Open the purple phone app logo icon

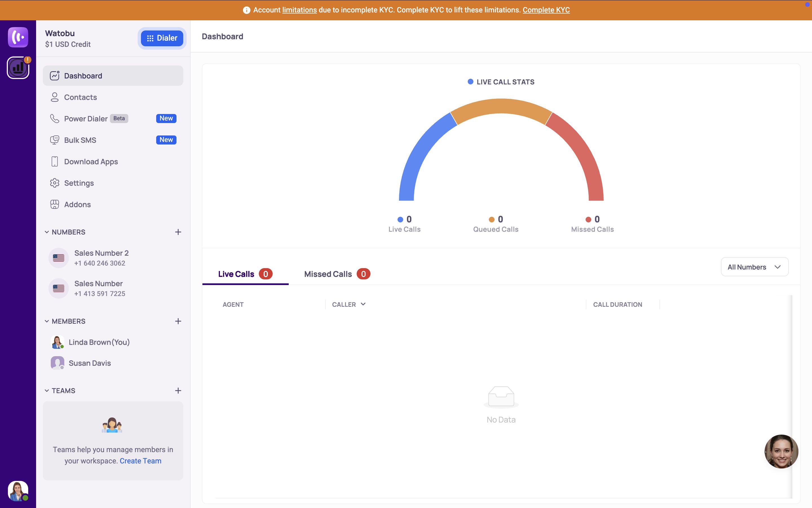pyautogui.click(x=18, y=37)
